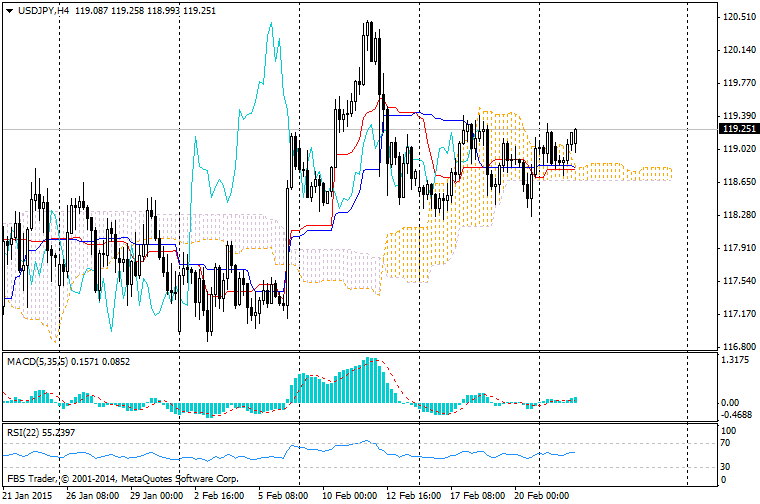Click the triangle beside USDJPY,H4 title
This screenshot has width=760, height=504.
[x=10, y=11]
